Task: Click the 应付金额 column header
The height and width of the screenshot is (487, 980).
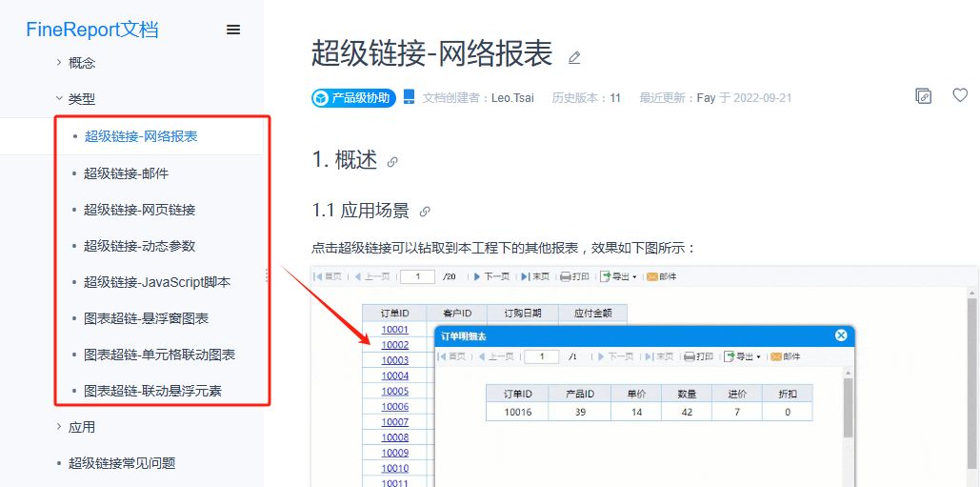Action: 592,314
